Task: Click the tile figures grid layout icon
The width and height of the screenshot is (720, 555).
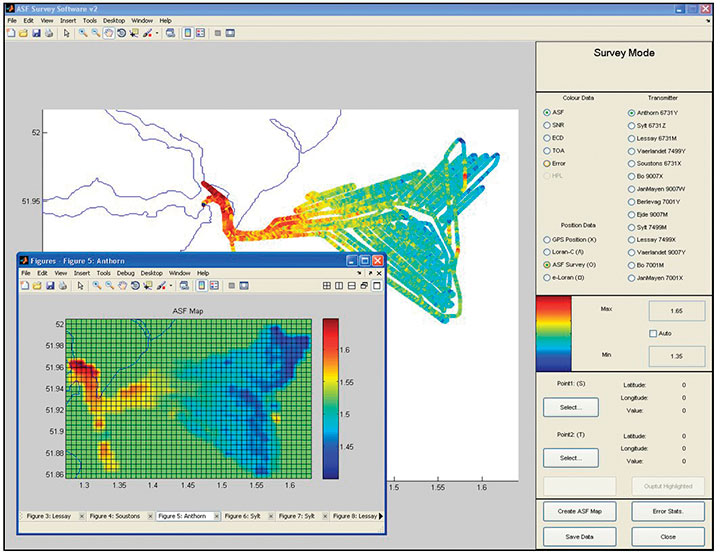Action: (x=327, y=286)
